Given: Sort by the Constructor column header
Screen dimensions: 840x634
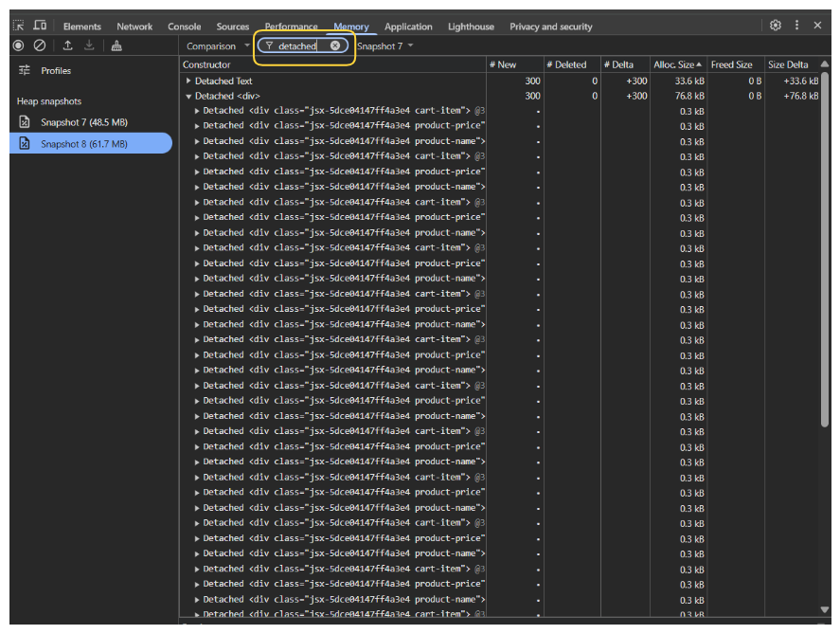Looking at the screenshot, I should coord(332,64).
